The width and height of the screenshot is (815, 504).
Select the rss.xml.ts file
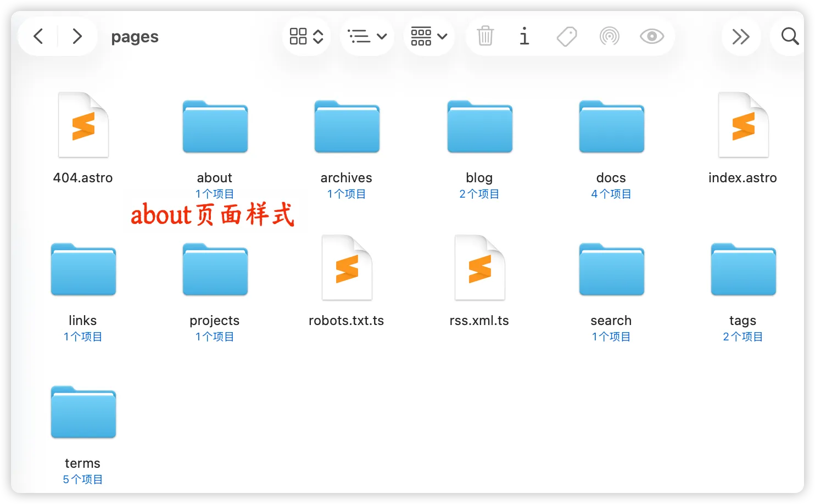click(479, 268)
